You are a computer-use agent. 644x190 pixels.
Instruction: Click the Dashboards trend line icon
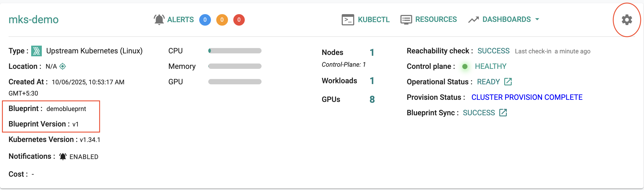point(474,20)
